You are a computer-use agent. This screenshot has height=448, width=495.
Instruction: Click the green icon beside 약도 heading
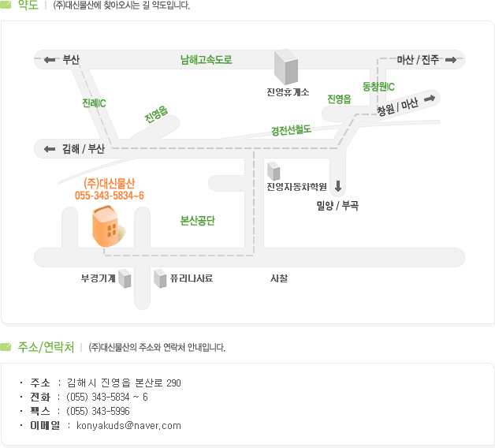(x=6, y=5)
